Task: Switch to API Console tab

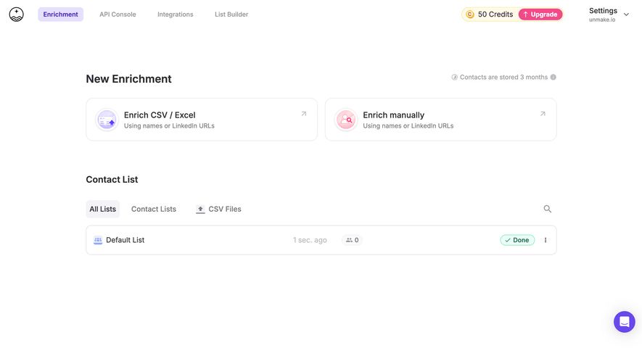Action: point(118,15)
